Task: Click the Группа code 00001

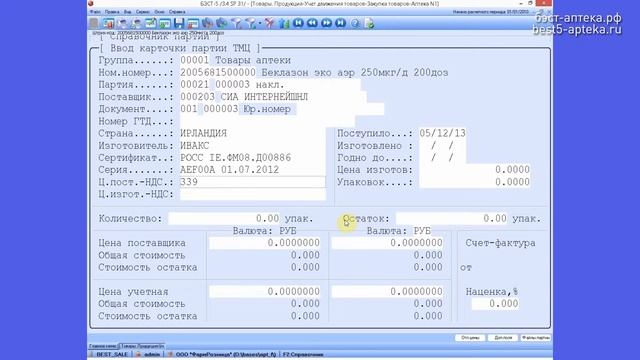Action: pyautogui.click(x=195, y=60)
